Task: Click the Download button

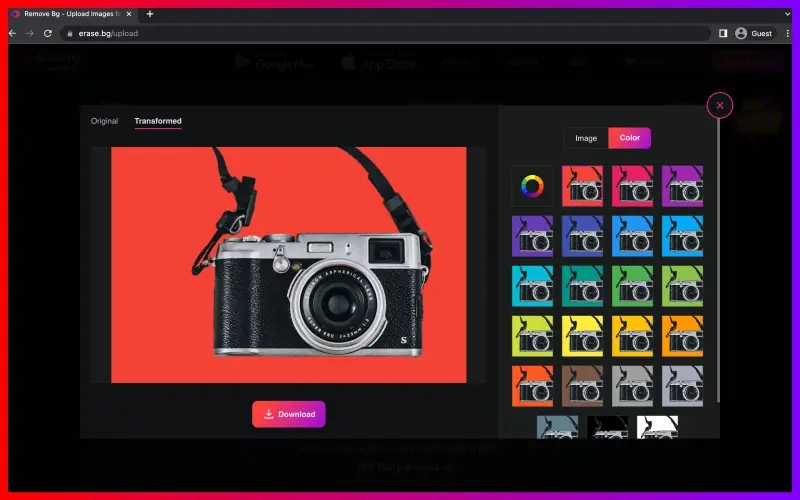Action: pos(289,414)
